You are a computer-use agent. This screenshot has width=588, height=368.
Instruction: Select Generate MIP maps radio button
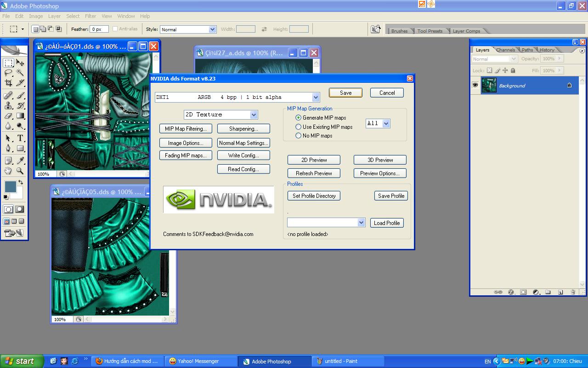pos(299,118)
